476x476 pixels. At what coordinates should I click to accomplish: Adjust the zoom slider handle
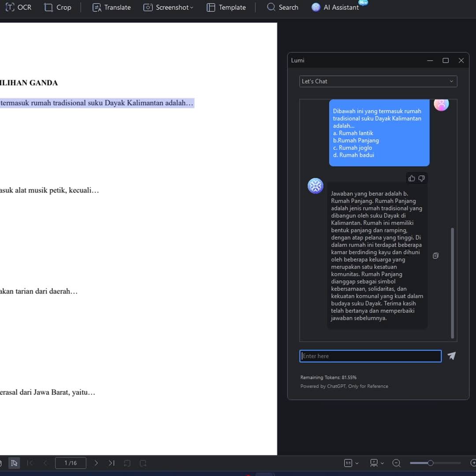click(x=430, y=463)
